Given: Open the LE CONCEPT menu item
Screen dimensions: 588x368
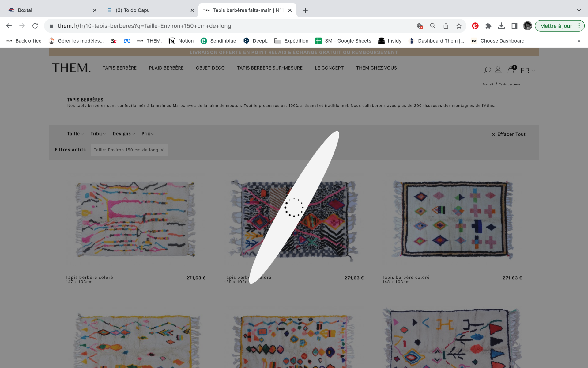Looking at the screenshot, I should pos(329,68).
